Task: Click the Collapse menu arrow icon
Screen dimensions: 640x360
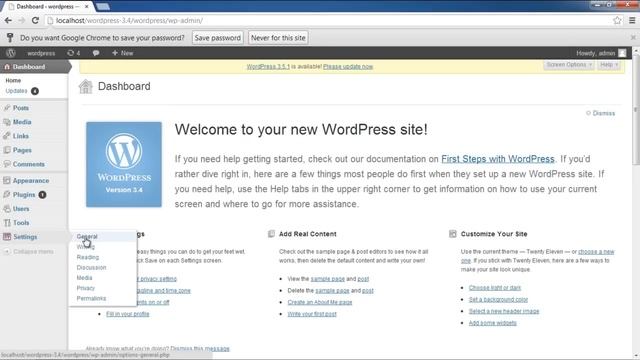Action: (7, 251)
